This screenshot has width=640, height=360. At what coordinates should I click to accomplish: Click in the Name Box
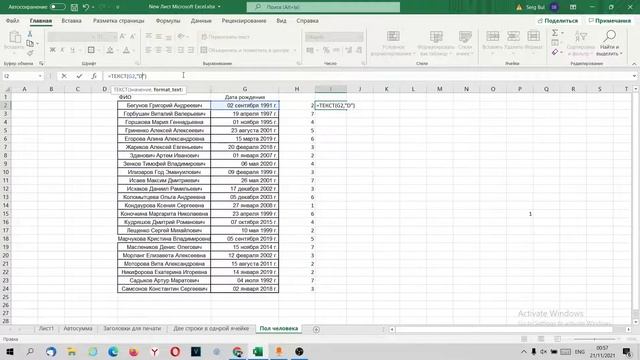pos(20,76)
